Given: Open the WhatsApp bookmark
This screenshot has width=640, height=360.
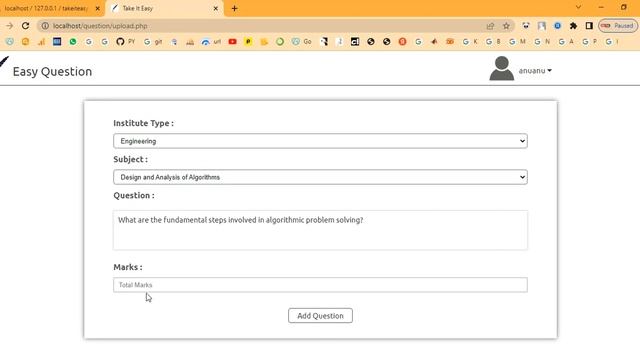Looking at the screenshot, I should [73, 42].
